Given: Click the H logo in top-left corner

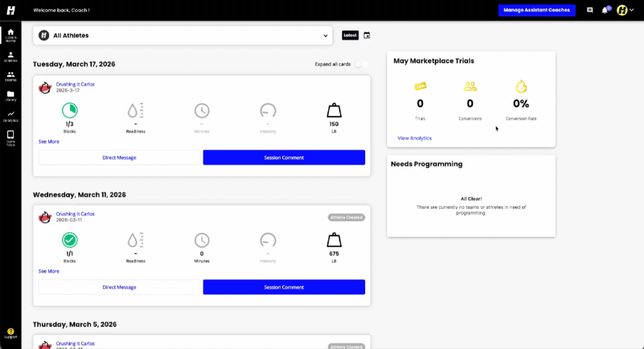Looking at the screenshot, I should 11,10.
